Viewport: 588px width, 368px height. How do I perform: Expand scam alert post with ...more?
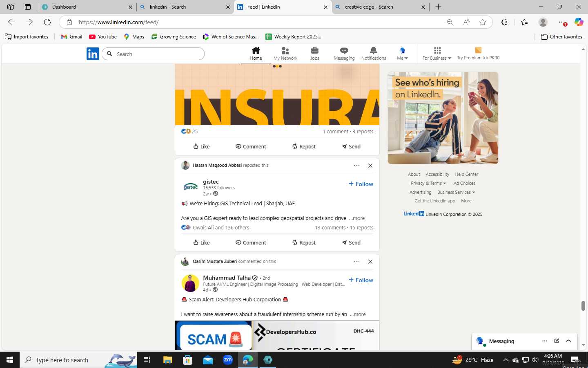(358, 314)
